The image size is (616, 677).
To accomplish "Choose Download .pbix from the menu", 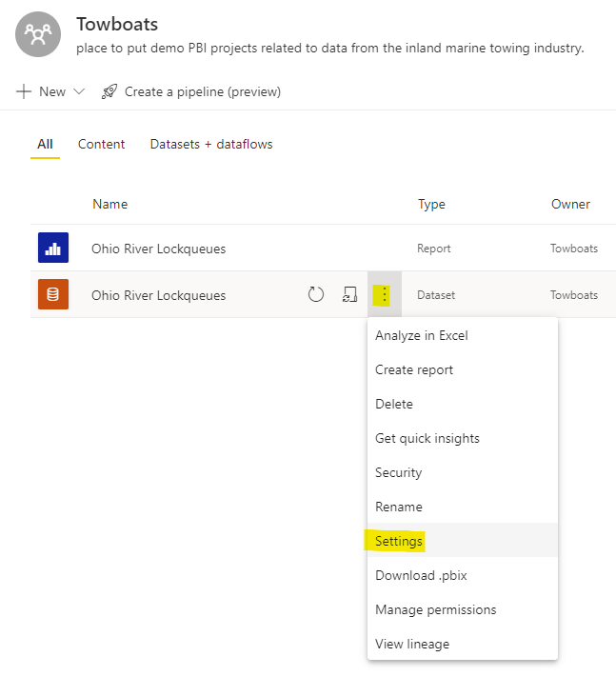I will [x=421, y=575].
